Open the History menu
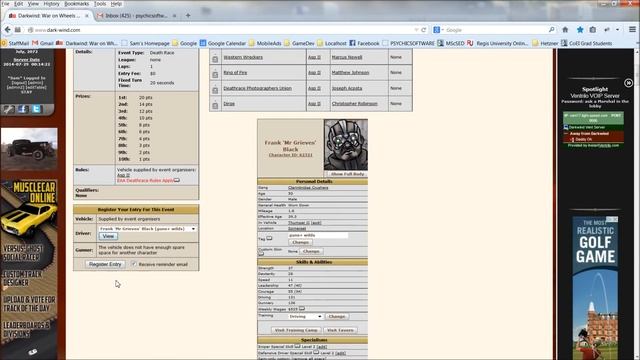The width and height of the screenshot is (640, 360). tap(51, 4)
